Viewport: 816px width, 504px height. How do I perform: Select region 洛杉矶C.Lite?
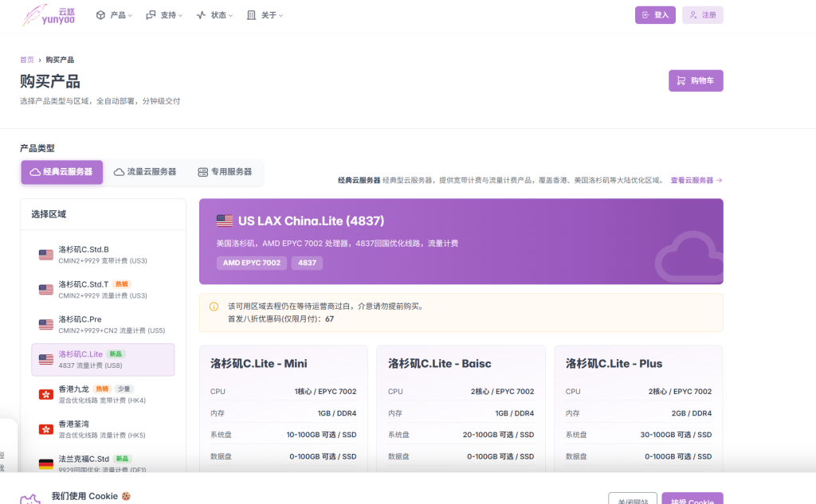[x=103, y=359]
